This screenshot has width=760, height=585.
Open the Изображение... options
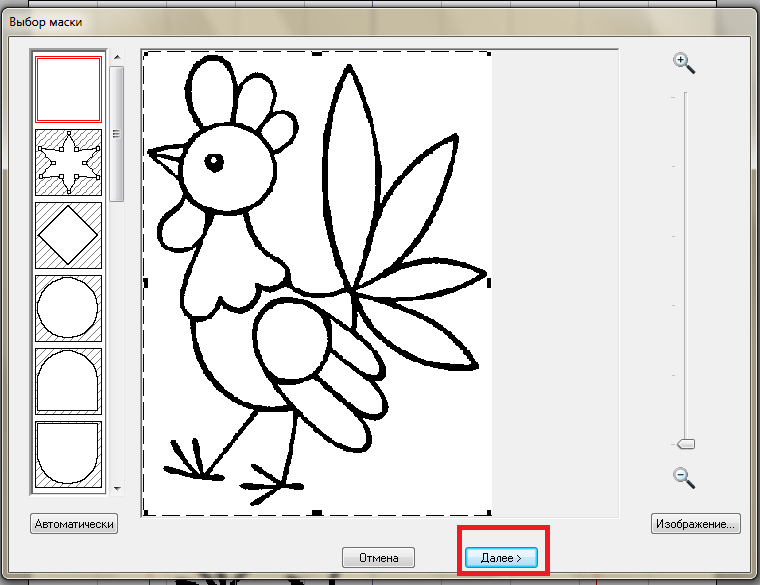click(x=696, y=524)
